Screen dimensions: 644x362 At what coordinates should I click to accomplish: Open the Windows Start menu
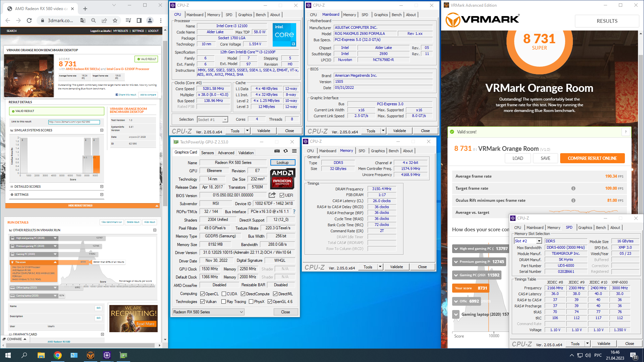[8, 355]
